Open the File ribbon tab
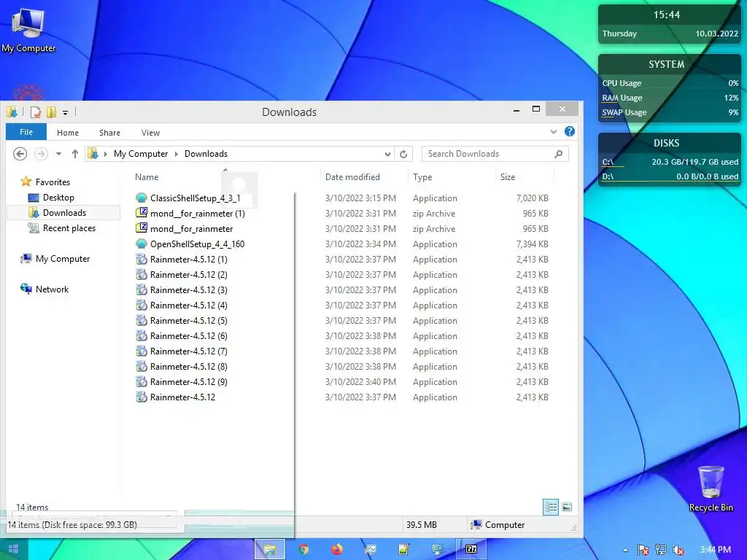Image resolution: width=747 pixels, height=560 pixels. point(26,132)
